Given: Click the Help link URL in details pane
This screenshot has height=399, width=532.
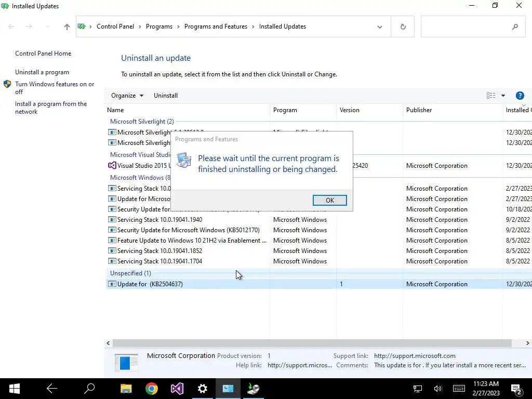Looking at the screenshot, I should point(300,365).
